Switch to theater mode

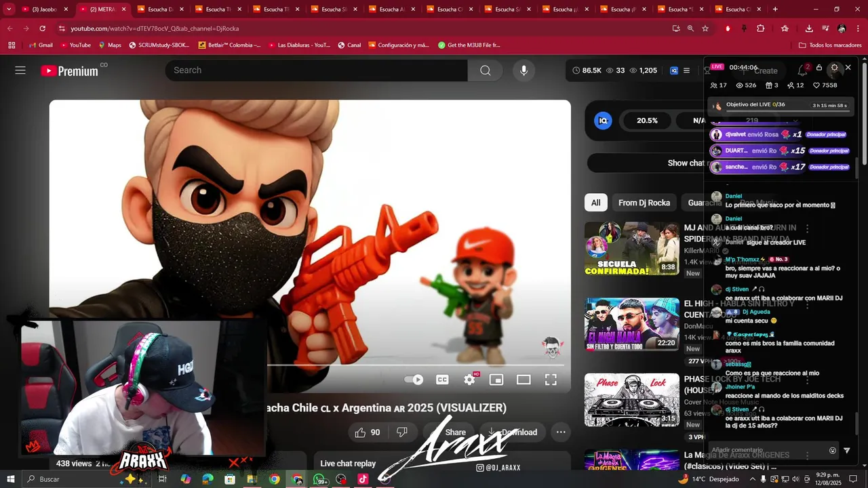tap(524, 380)
